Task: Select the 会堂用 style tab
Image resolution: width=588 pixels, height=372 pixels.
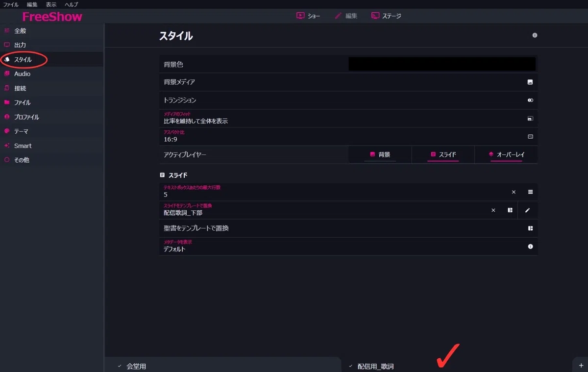Action: (x=223, y=366)
